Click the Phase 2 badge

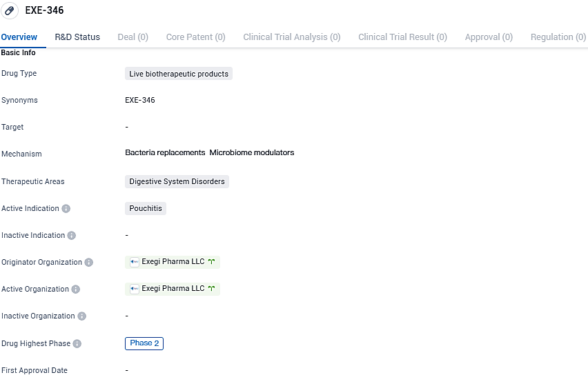click(x=144, y=343)
